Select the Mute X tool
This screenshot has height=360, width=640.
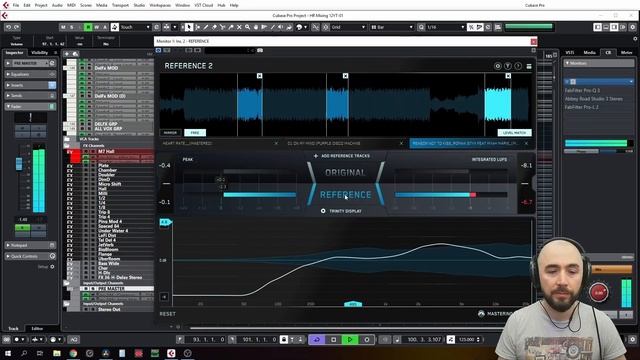click(239, 27)
